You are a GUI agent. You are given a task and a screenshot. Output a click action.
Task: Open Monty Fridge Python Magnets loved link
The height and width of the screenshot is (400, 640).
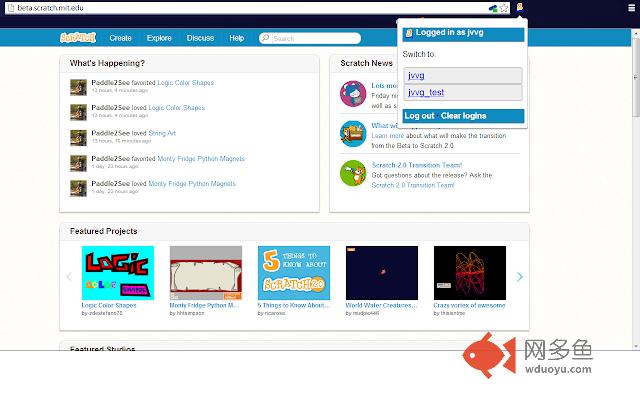pyautogui.click(x=192, y=184)
